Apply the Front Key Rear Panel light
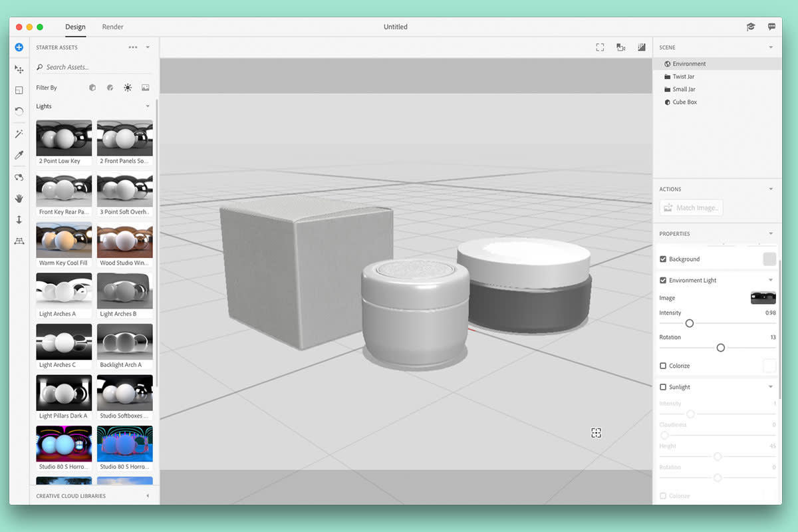798x532 pixels. 64,194
